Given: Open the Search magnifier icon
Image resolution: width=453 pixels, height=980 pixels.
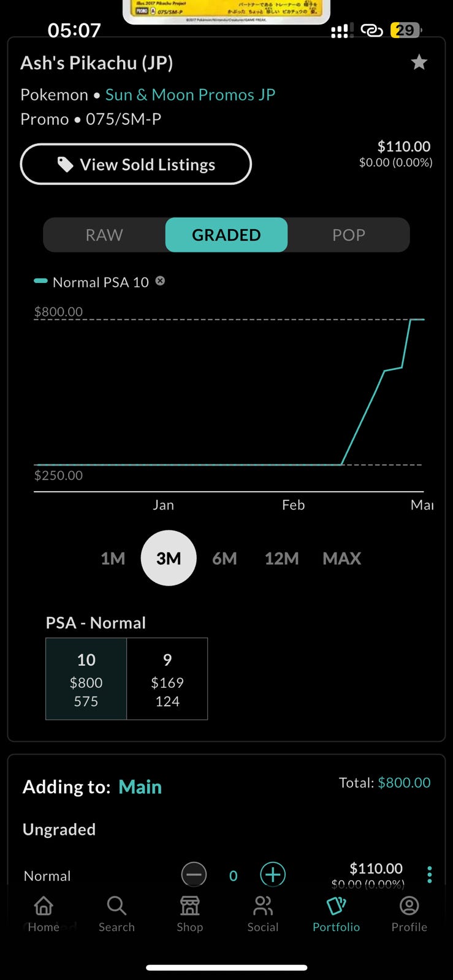Looking at the screenshot, I should coord(116,906).
